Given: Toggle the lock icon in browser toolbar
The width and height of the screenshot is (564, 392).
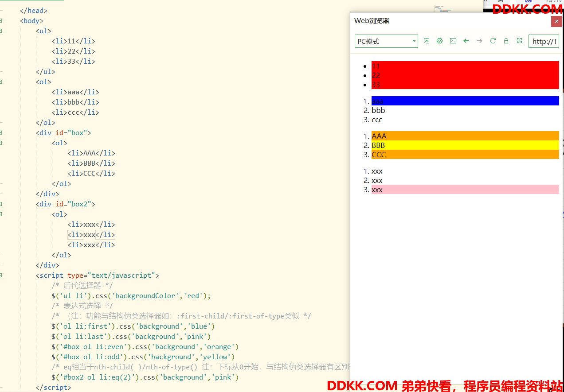Looking at the screenshot, I should [506, 41].
